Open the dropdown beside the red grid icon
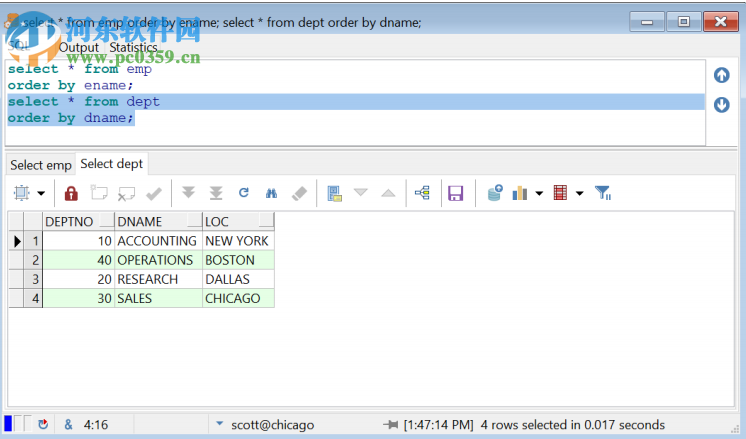 [x=579, y=194]
